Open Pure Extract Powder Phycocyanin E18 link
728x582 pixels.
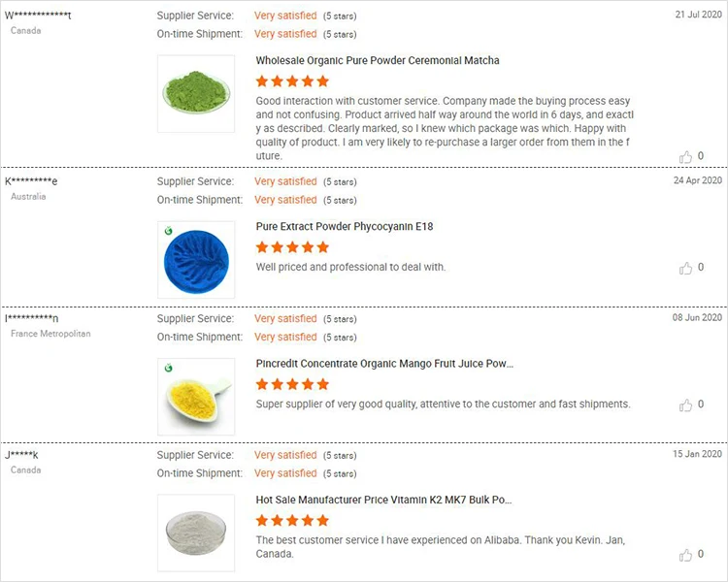tap(345, 227)
